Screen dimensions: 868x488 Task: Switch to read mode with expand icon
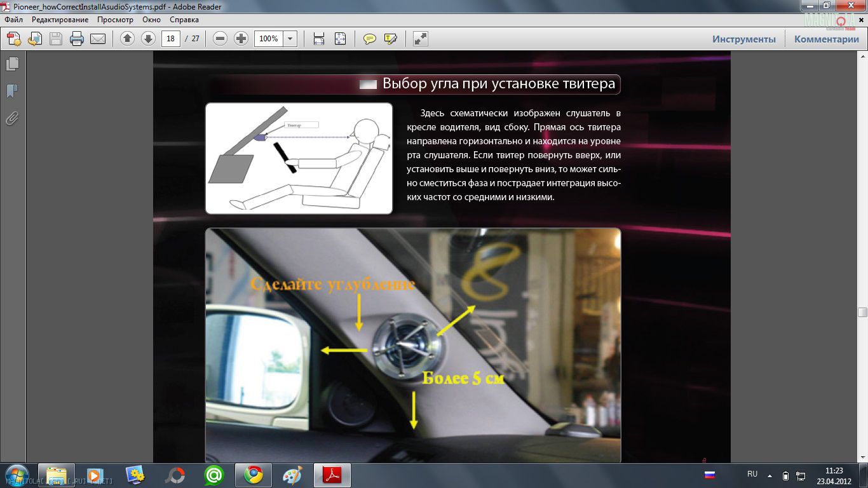click(420, 39)
